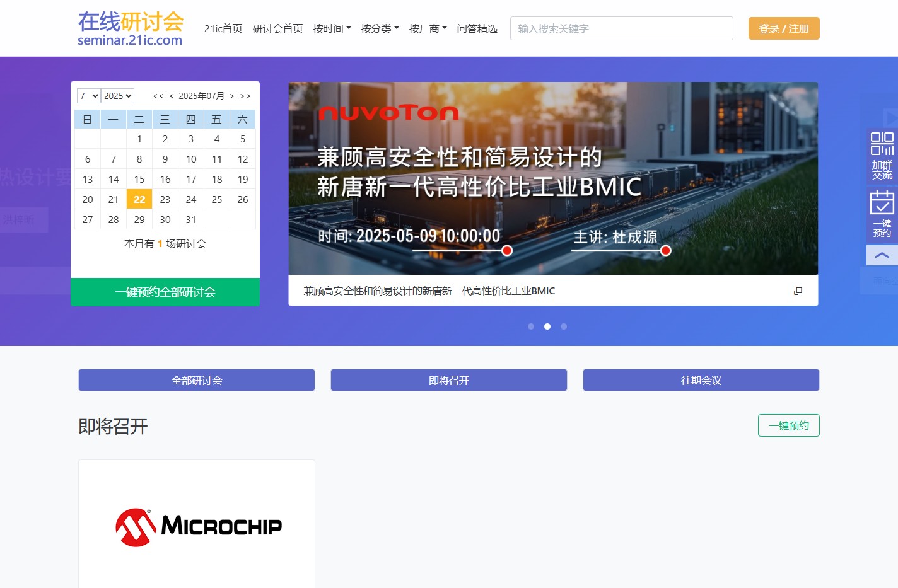Select date 9 in the calendar
This screenshot has width=898, height=588.
[x=165, y=159]
